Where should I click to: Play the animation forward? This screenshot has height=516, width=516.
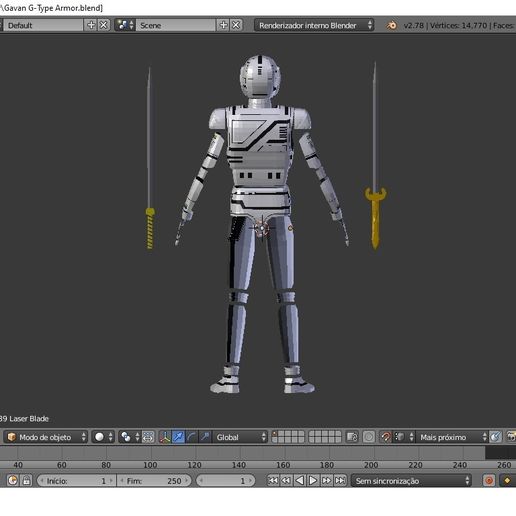click(313, 480)
